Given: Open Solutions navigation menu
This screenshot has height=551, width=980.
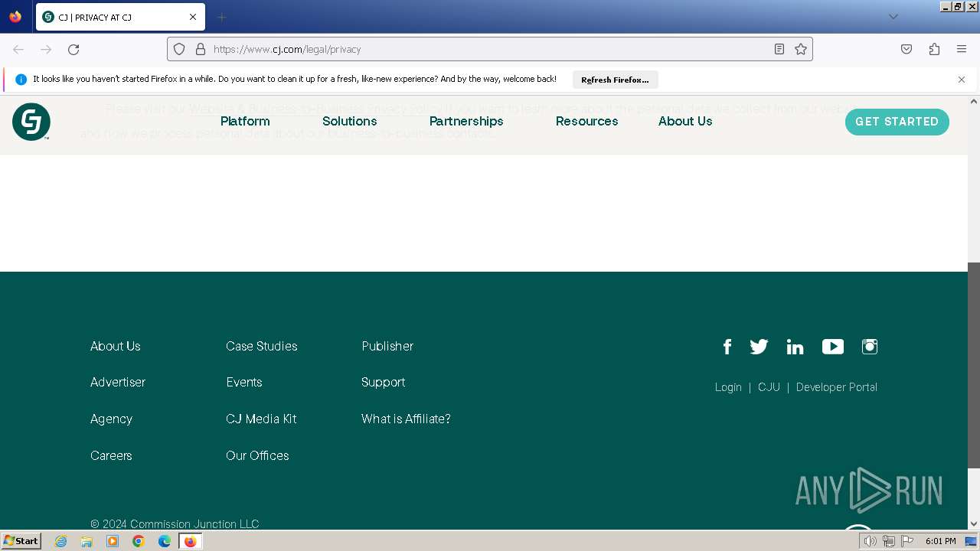Looking at the screenshot, I should (350, 121).
